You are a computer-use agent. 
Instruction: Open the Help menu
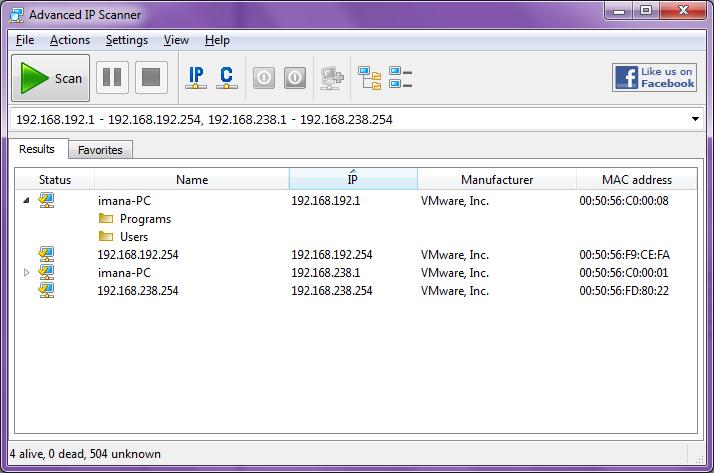point(217,40)
